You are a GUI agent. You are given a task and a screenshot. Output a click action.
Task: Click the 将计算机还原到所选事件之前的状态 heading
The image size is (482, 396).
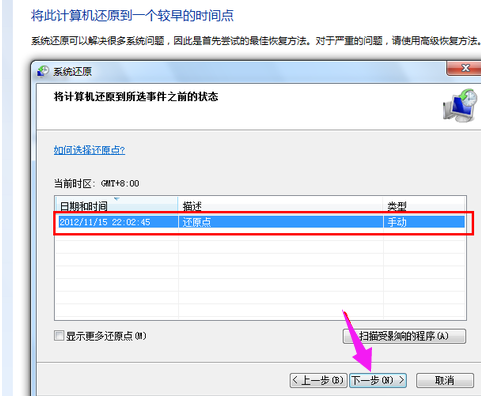tap(136, 97)
